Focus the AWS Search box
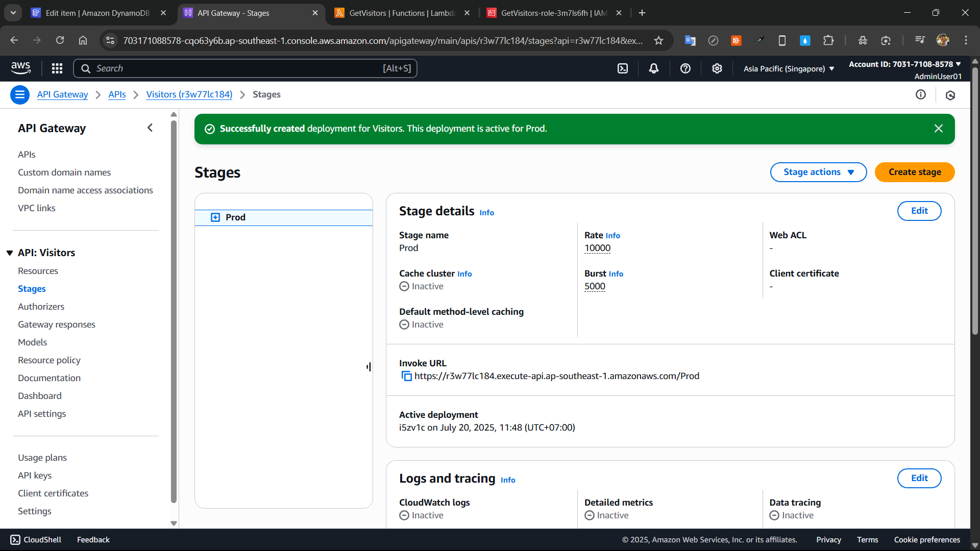 [246, 68]
